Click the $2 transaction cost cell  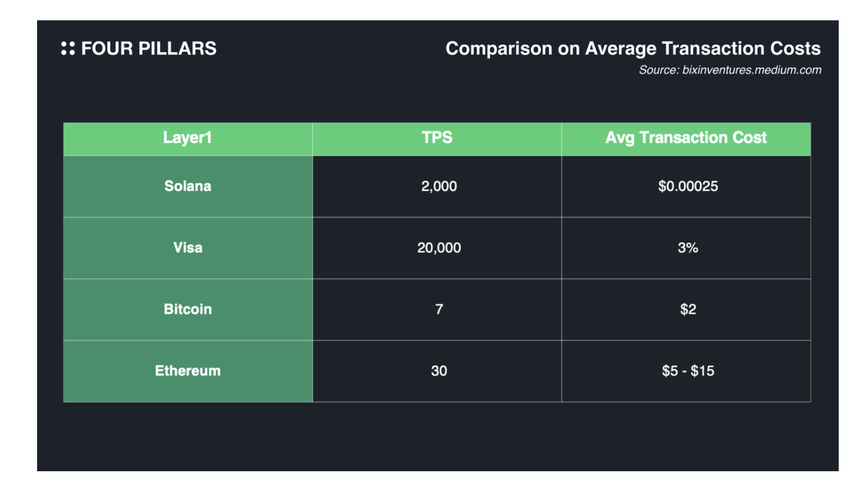pyautogui.click(x=688, y=309)
